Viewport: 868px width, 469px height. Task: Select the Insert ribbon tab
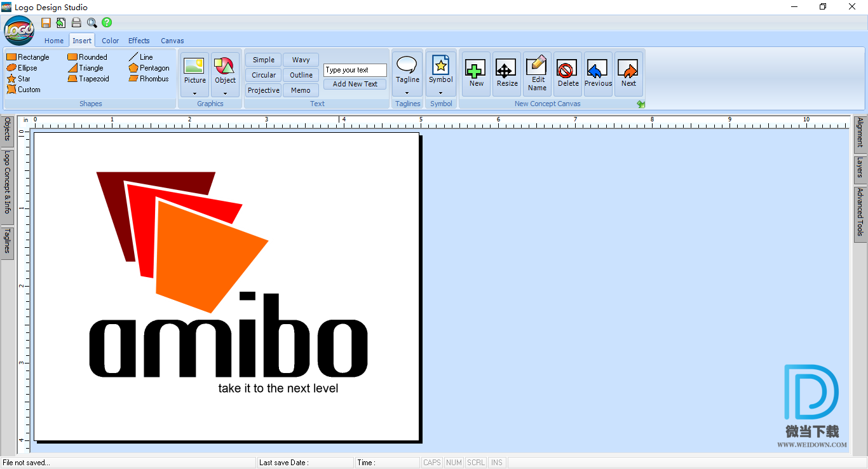[82, 41]
